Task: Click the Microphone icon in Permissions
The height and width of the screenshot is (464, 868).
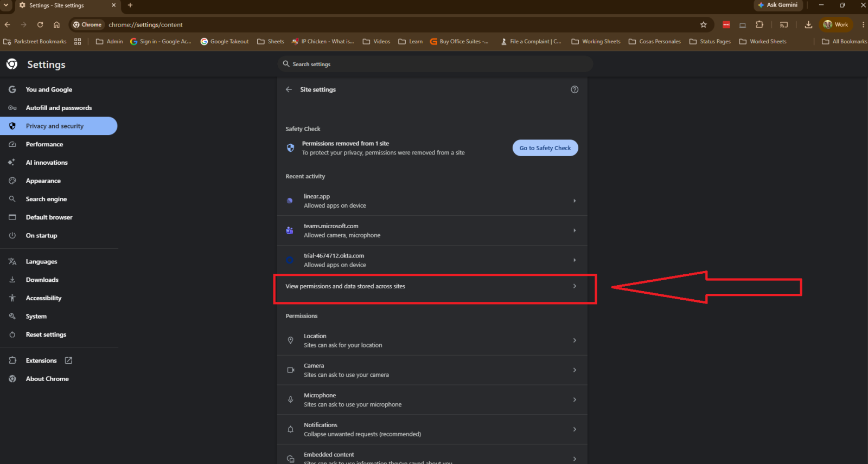Action: pyautogui.click(x=290, y=400)
